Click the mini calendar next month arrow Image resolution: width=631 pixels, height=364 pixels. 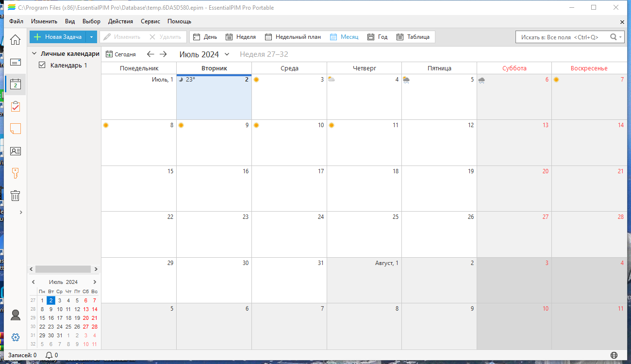pos(95,282)
